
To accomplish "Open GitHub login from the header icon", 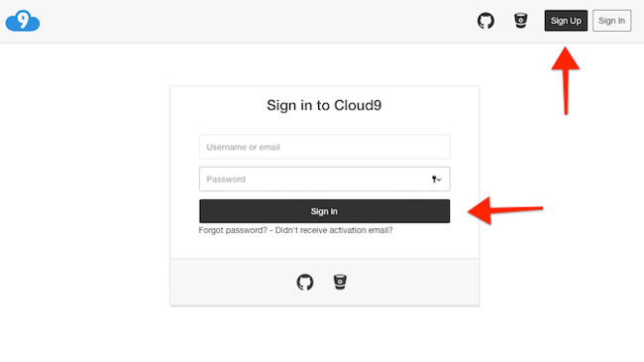I will [x=485, y=21].
